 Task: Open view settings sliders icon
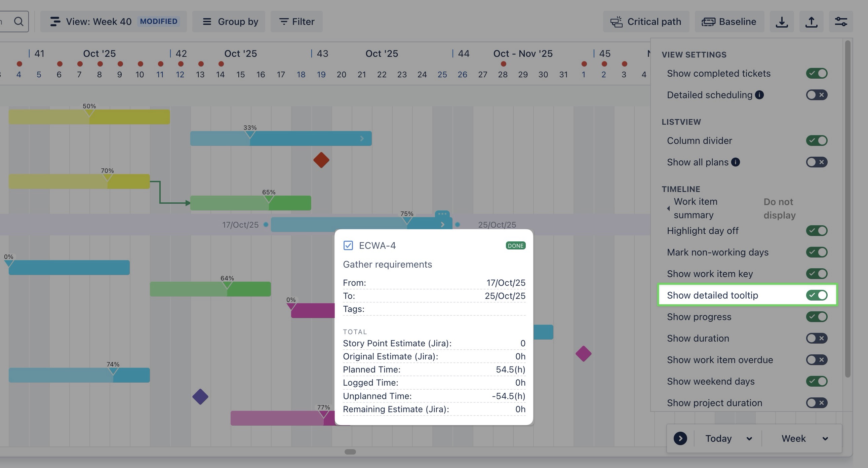(x=841, y=22)
